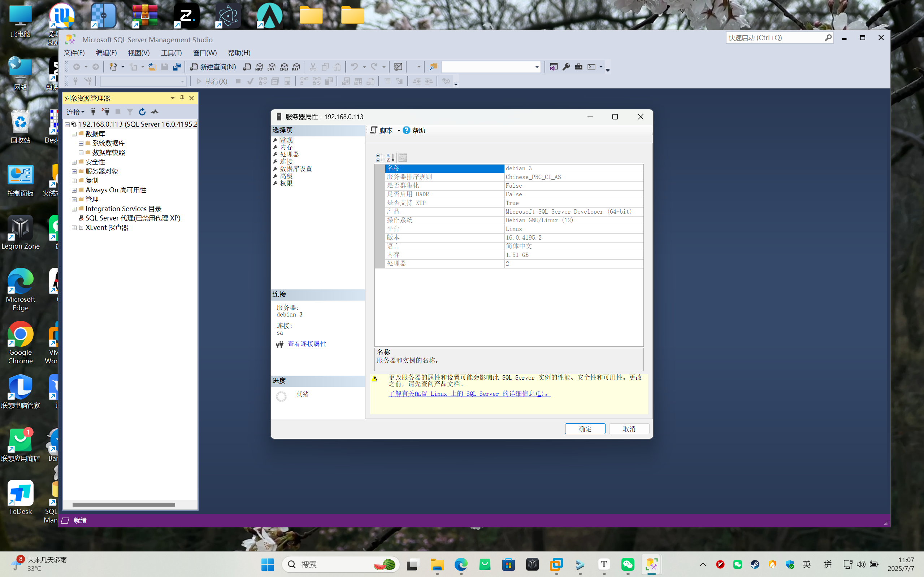Collapse the 数据库 folder node
924x577 pixels.
[x=74, y=134]
